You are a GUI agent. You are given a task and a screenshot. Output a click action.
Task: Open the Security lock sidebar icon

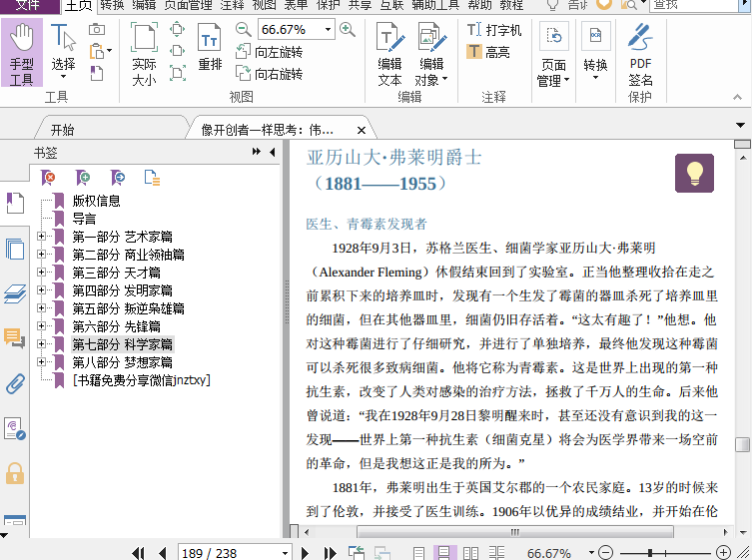(x=15, y=474)
